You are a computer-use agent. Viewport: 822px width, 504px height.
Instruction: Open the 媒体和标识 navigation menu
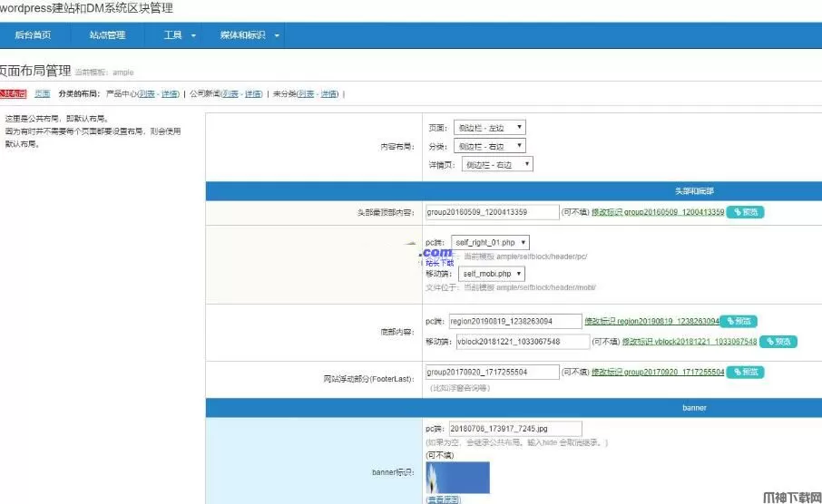tap(250, 35)
